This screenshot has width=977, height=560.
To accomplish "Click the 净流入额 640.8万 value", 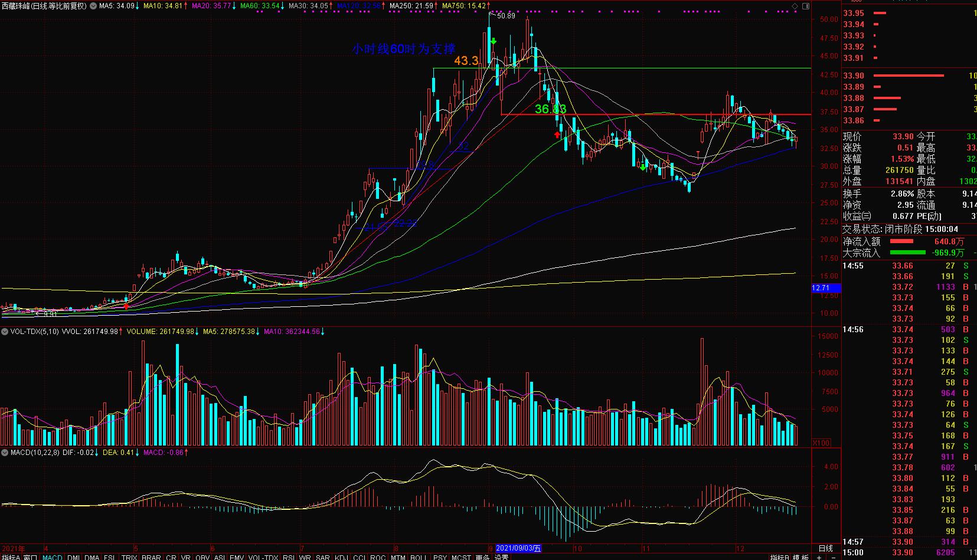I will (949, 241).
